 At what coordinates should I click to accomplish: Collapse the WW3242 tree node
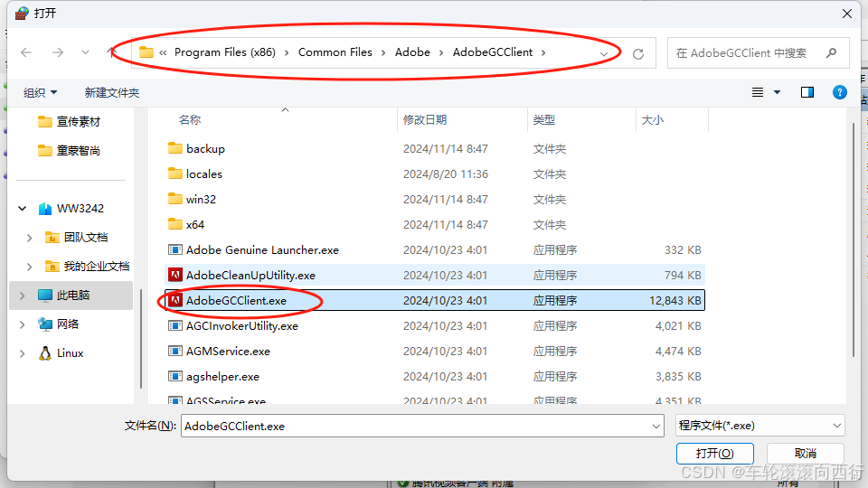(x=22, y=209)
